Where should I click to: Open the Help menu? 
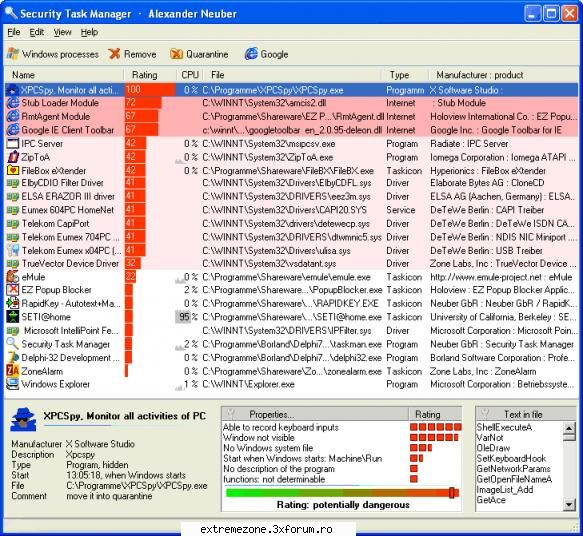click(89, 32)
